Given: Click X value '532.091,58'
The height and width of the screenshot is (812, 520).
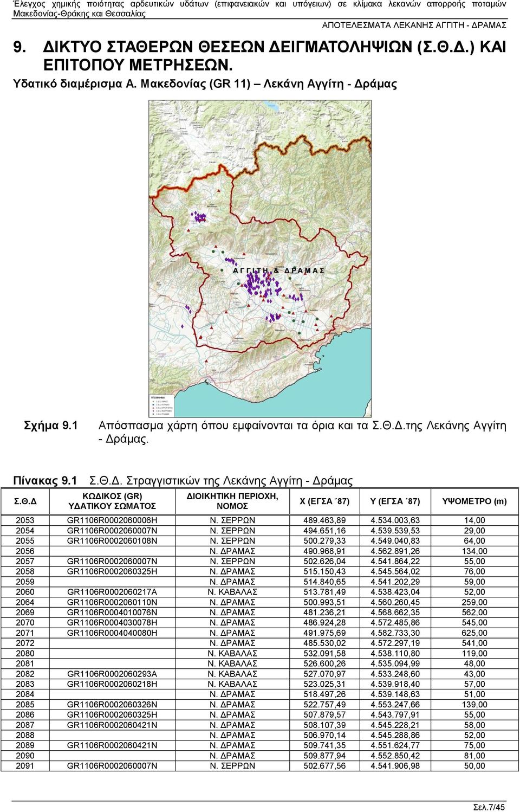Looking at the screenshot, I should pyautogui.click(x=324, y=654).
